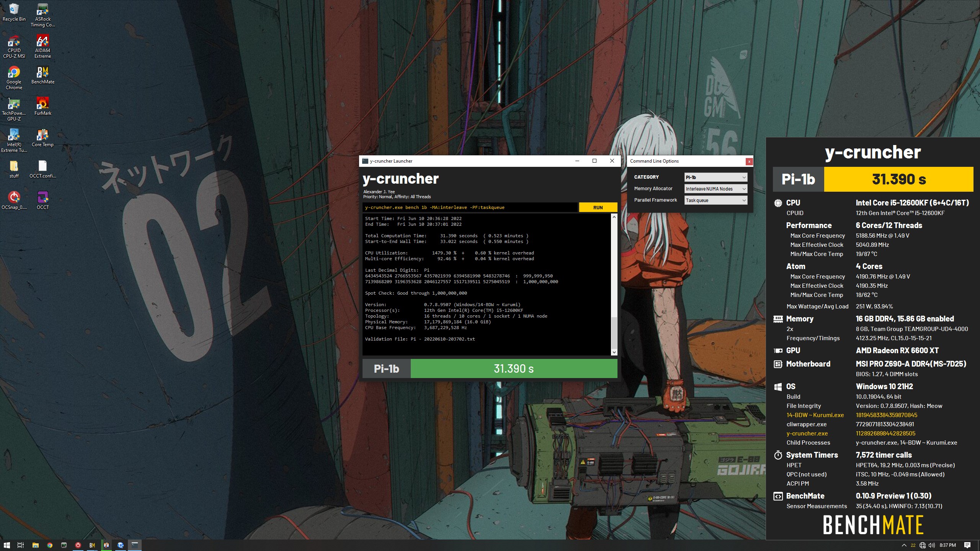980x551 pixels.
Task: Launch AIDA64 Extreme from desktop
Action: pyautogui.click(x=42, y=46)
